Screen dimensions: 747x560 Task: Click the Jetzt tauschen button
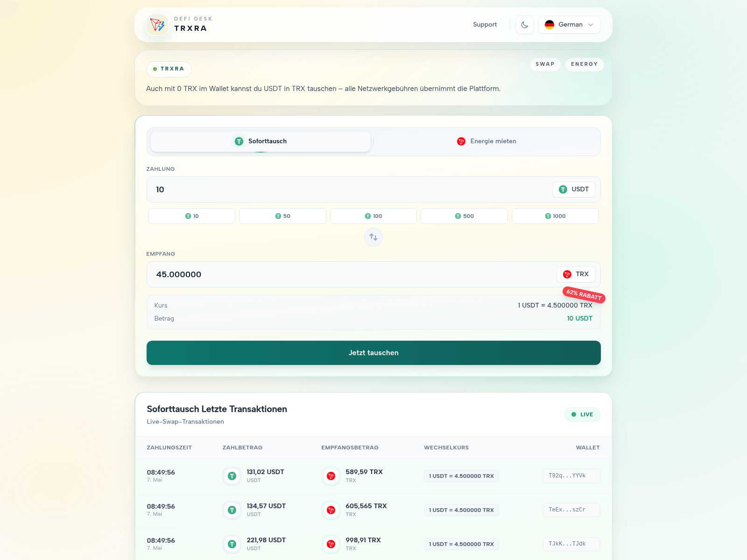pyautogui.click(x=373, y=353)
